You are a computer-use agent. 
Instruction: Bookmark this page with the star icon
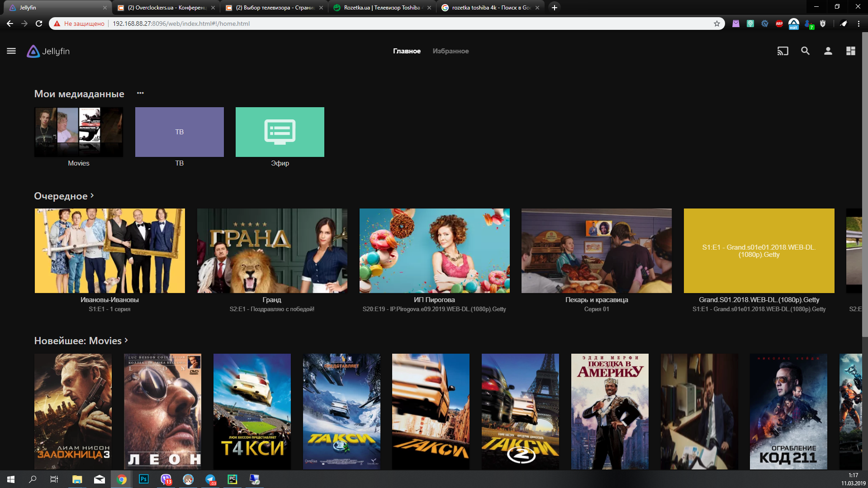click(x=716, y=24)
